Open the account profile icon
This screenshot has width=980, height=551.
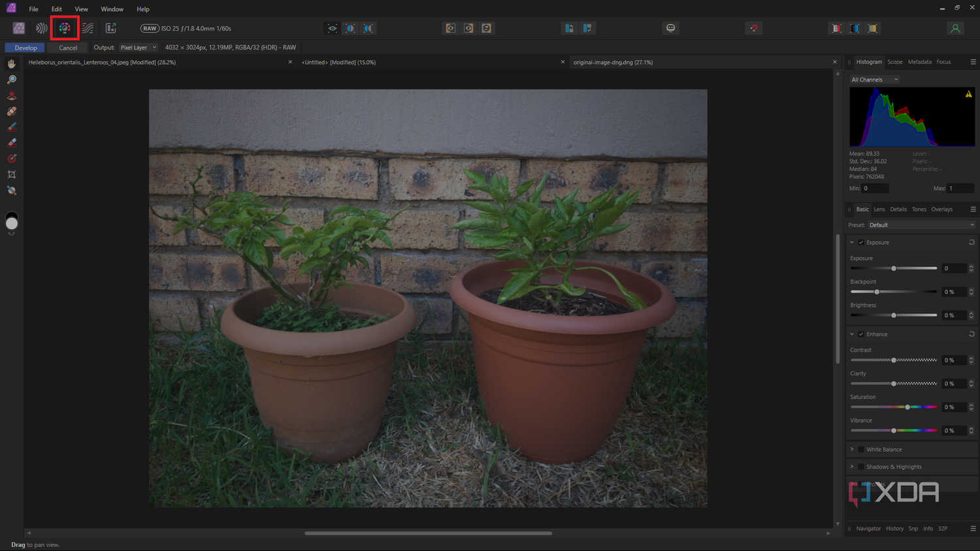click(x=955, y=28)
